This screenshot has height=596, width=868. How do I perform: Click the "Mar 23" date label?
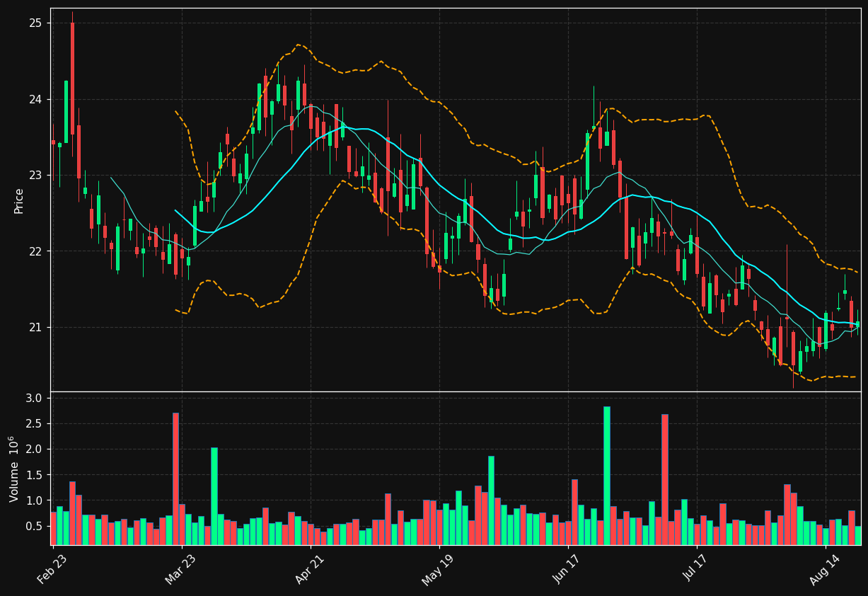[x=181, y=570]
